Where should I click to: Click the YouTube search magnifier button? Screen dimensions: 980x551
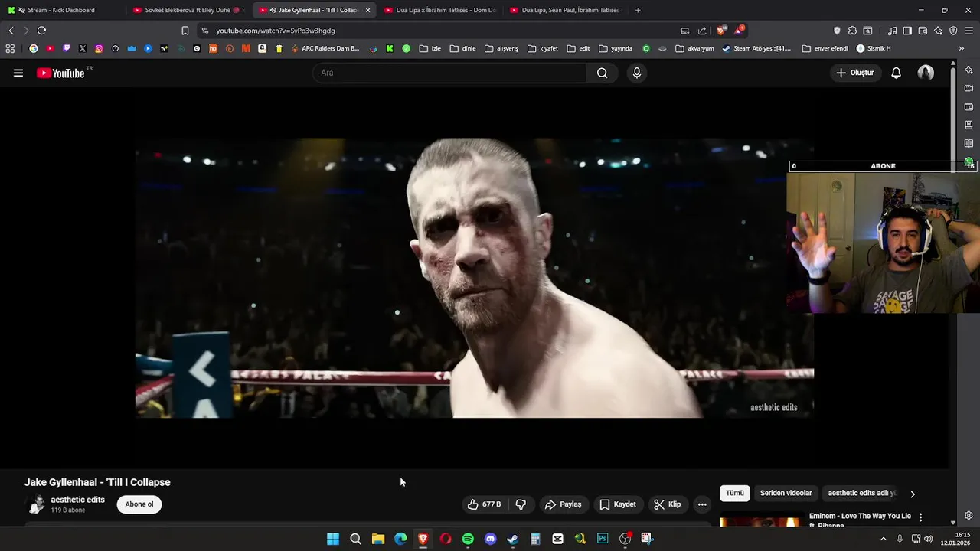coord(602,73)
